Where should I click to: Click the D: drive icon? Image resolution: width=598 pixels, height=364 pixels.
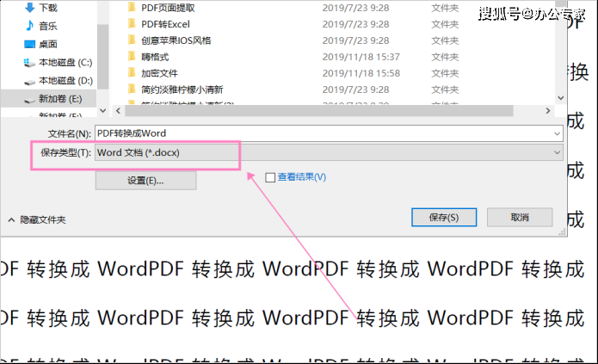[x=29, y=82]
